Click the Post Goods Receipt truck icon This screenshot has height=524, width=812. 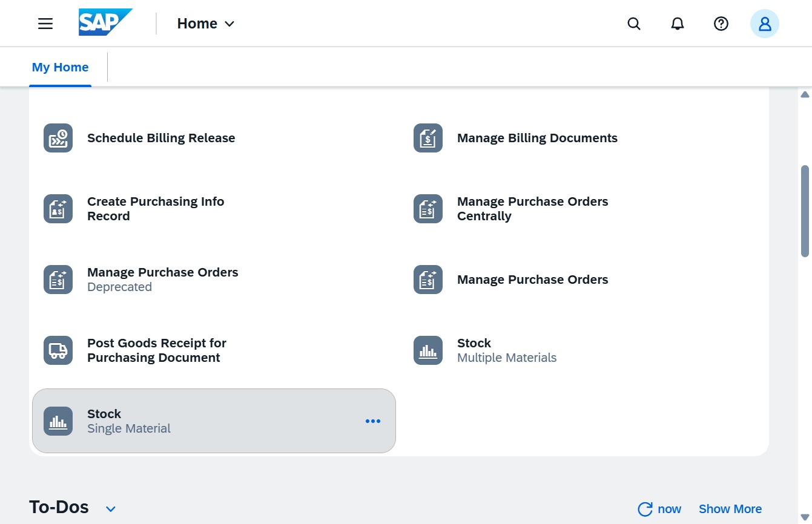(58, 350)
